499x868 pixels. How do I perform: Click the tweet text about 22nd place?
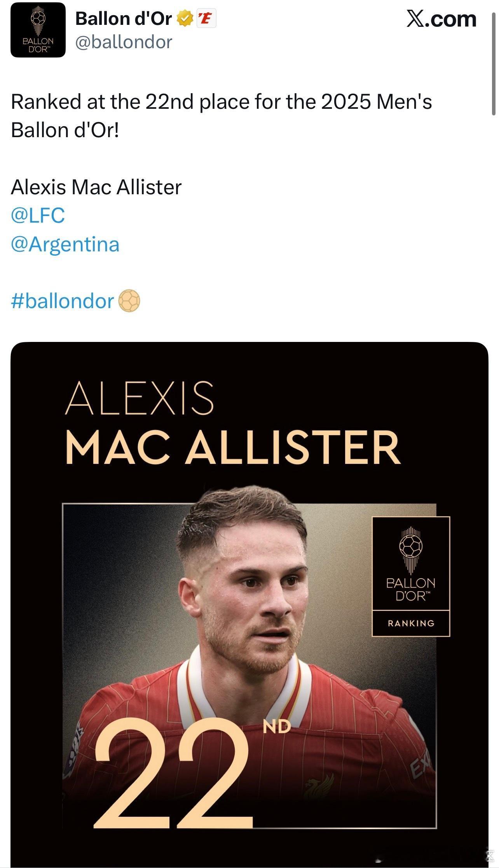222,116
